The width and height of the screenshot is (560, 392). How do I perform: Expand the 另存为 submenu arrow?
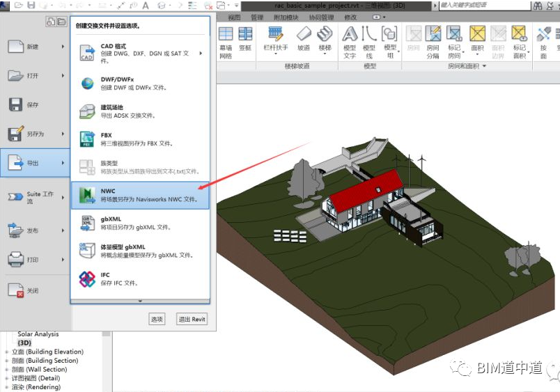pos(63,134)
